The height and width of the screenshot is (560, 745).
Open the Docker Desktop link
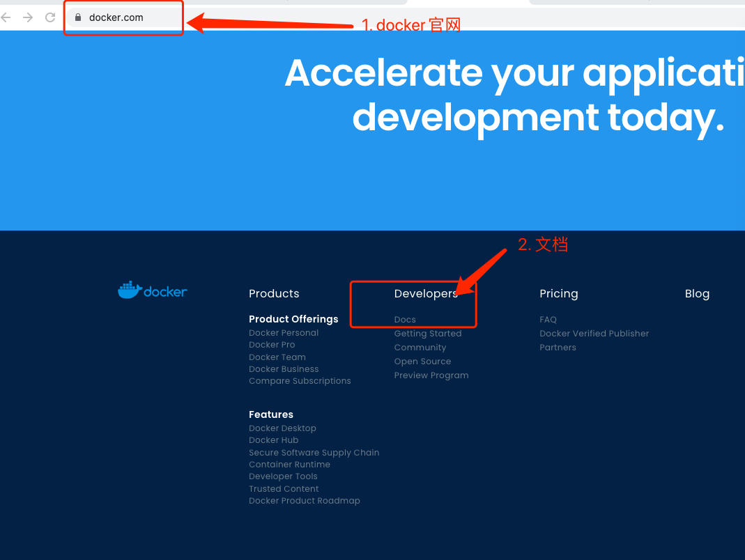283,428
